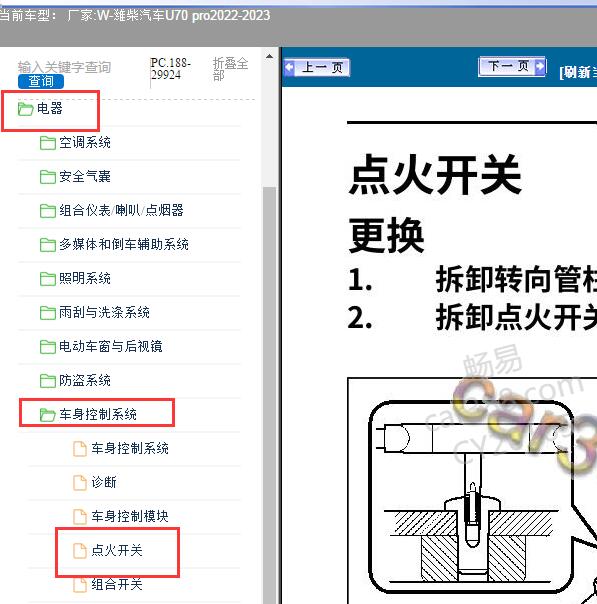Open the 多媒体和倒车辅助系统 folder icon

48,245
